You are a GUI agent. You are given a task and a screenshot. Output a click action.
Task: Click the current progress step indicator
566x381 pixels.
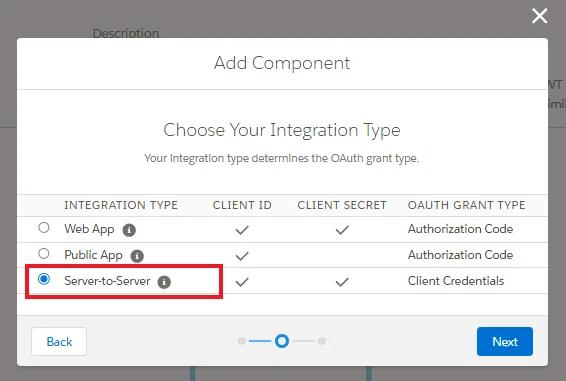coord(282,341)
